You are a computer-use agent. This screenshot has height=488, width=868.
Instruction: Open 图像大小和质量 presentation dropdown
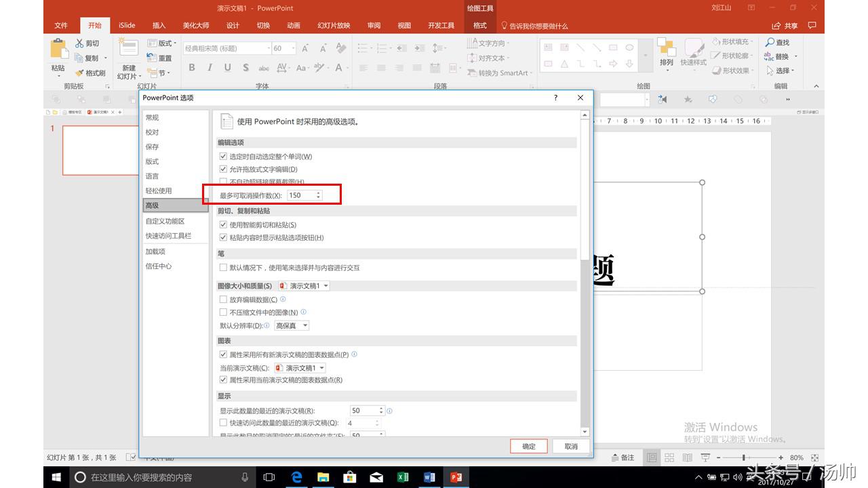coord(304,286)
